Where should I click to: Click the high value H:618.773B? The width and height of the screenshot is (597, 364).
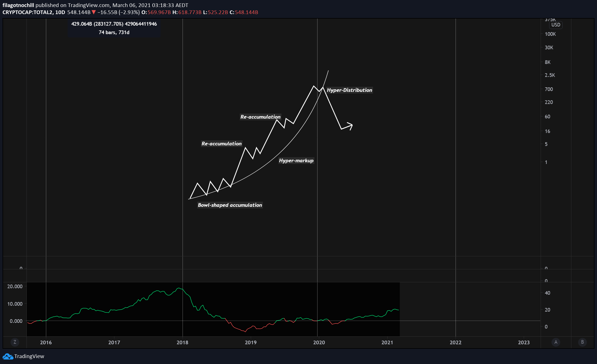coord(187,12)
